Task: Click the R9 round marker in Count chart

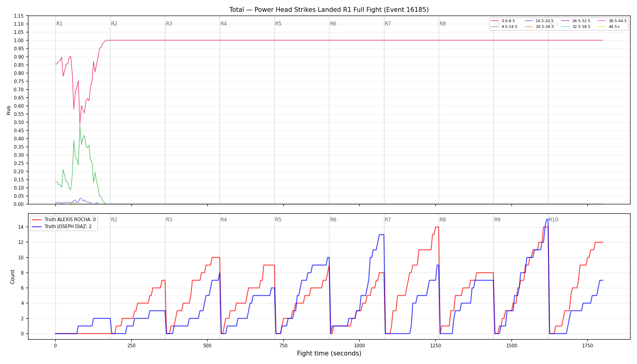Action: click(497, 220)
